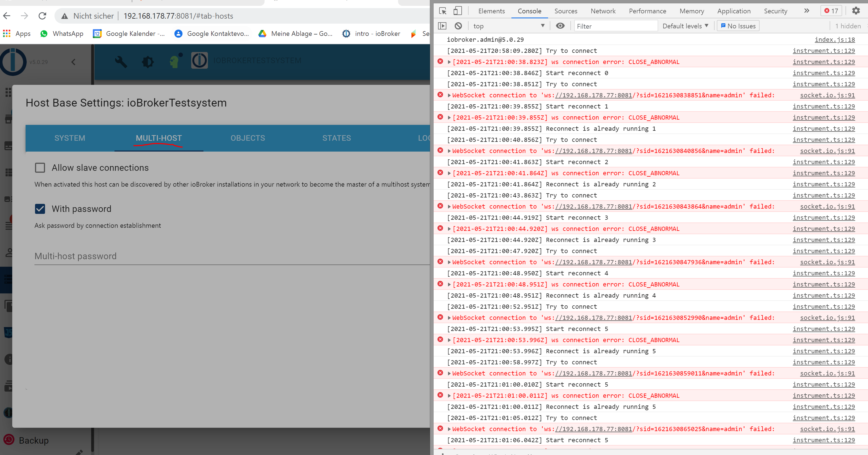Open the OBJECTS tab in Host Base Settings
The width and height of the screenshot is (868, 455).
(x=248, y=138)
